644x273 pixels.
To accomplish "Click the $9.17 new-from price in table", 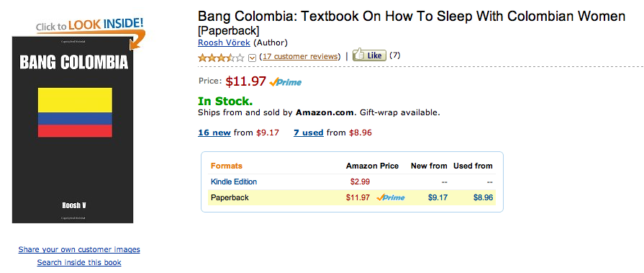I will point(437,198).
